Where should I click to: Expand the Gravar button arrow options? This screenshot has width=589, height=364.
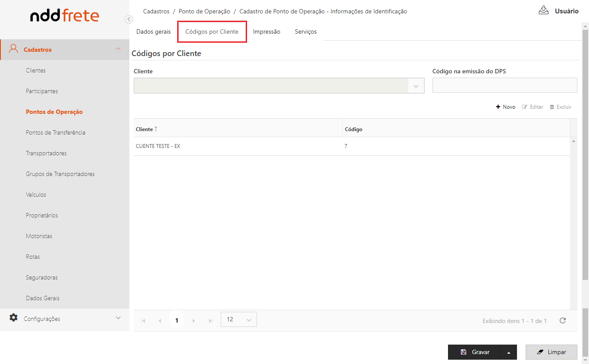tap(509, 352)
